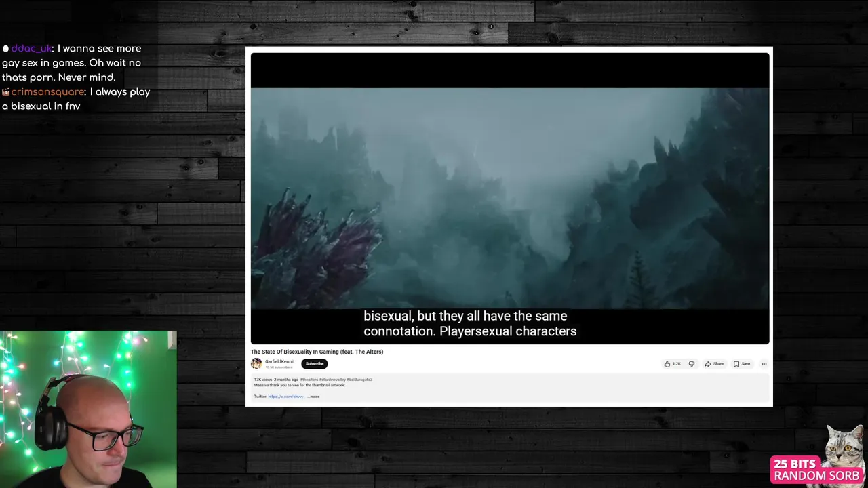Click the #baldursgate3 hashtag

click(359, 380)
